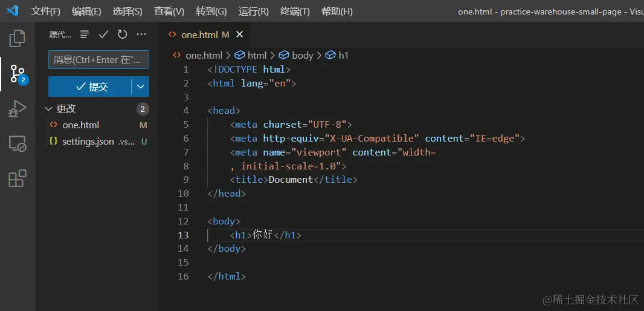Fold the html element at line 2
The width and height of the screenshot is (644, 311).
pyautogui.click(x=199, y=83)
